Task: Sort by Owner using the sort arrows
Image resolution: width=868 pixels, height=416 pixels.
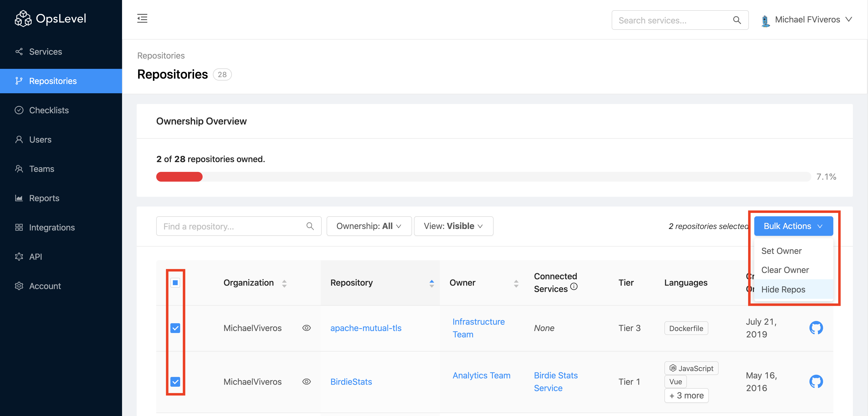Action: tap(516, 283)
